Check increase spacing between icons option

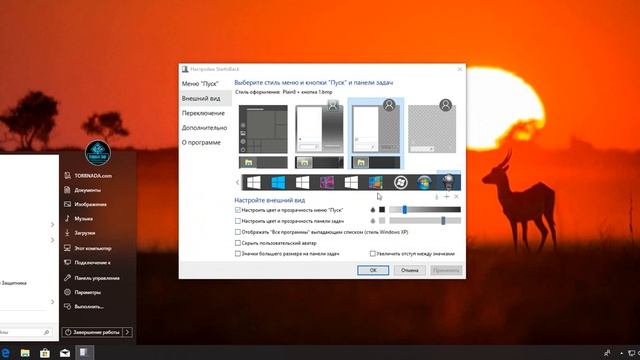tap(372, 253)
